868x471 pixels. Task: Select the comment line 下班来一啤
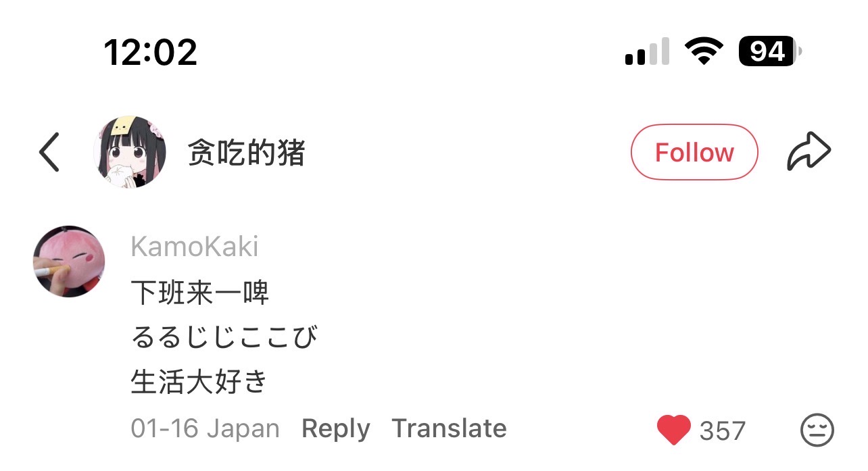(200, 293)
